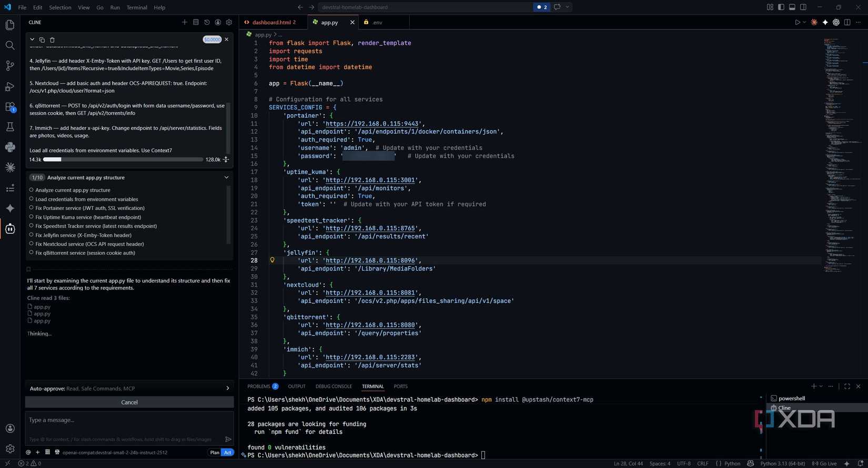Show code actions via the lightbulb on line 28

tap(272, 260)
